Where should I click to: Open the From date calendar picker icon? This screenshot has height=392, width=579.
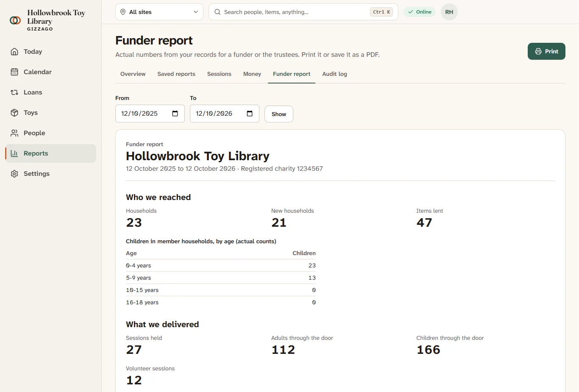pos(175,114)
